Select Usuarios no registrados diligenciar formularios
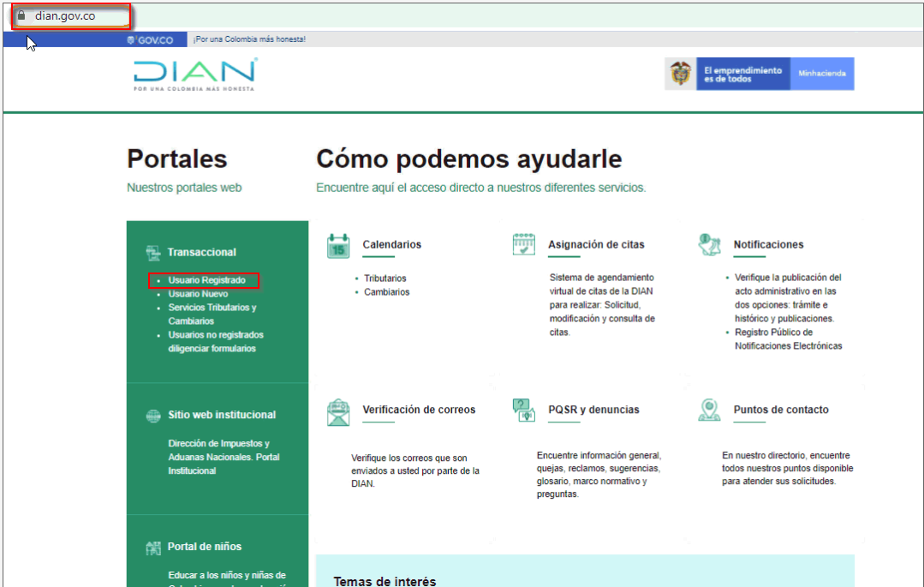The height and width of the screenshot is (587, 924). tap(215, 335)
